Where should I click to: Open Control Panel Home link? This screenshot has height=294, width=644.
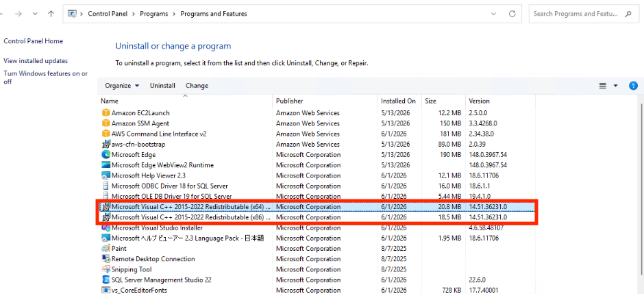coord(34,41)
